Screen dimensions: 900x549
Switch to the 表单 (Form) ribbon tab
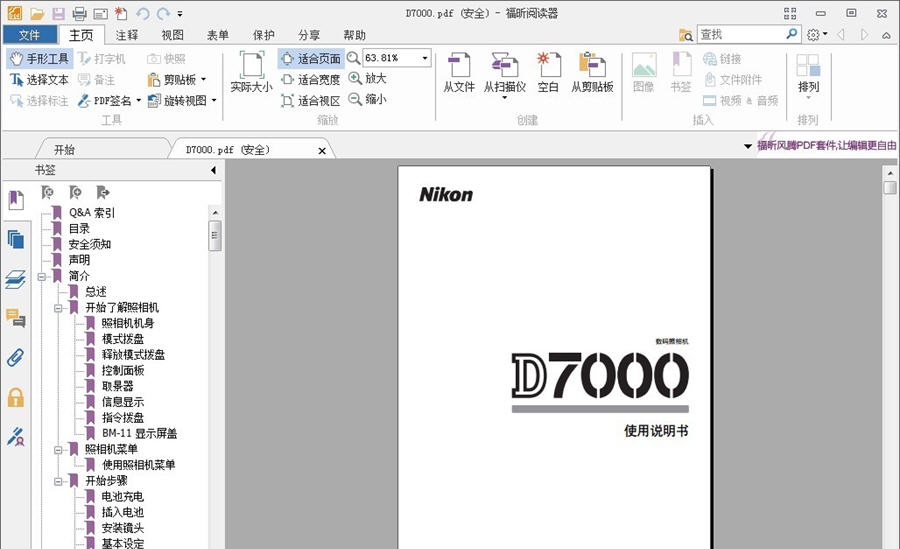click(218, 35)
